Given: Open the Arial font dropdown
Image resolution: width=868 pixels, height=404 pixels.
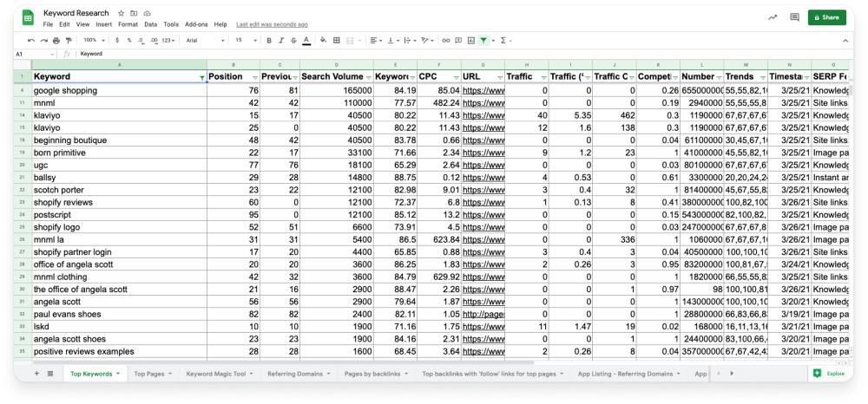Looking at the screenshot, I should point(206,41).
